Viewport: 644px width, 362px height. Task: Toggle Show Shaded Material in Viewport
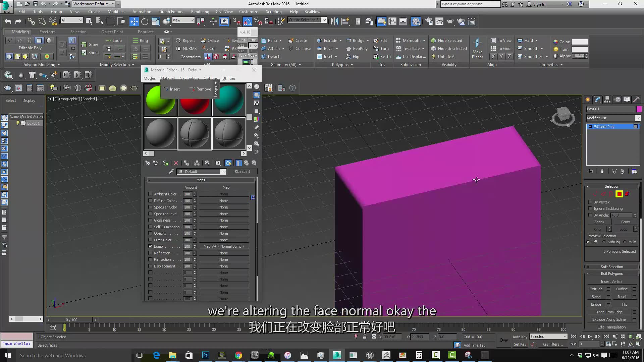click(228, 163)
